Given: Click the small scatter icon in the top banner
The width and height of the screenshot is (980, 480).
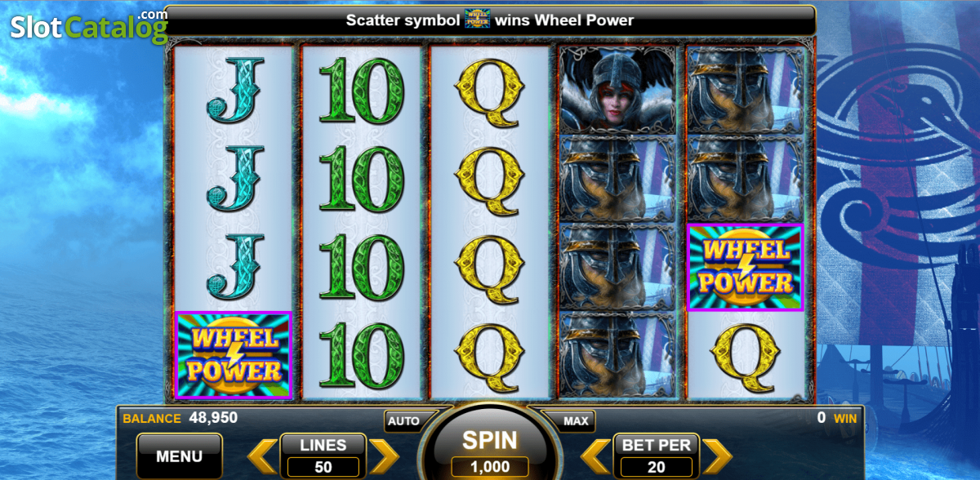Looking at the screenshot, I should coord(477,20).
